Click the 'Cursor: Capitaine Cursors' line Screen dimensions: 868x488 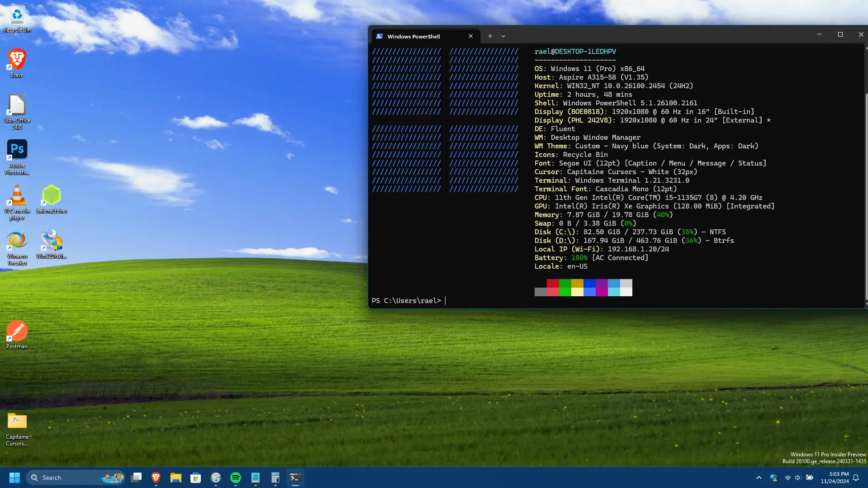pos(616,172)
